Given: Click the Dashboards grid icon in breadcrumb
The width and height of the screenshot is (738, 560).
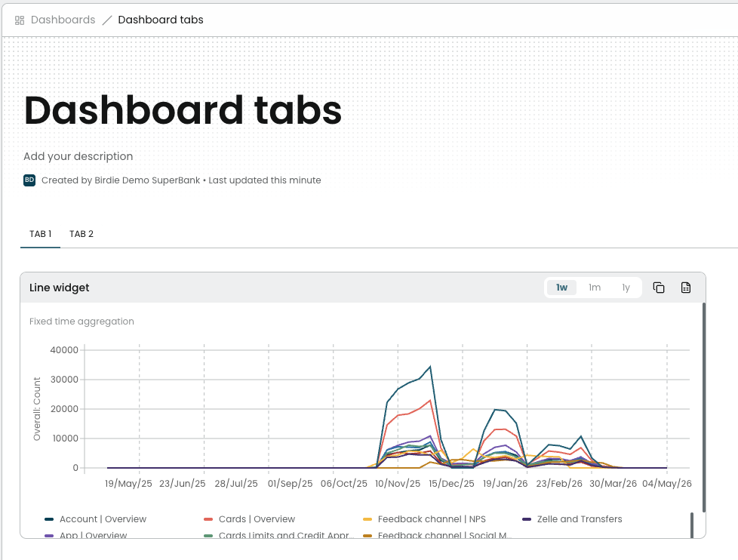Looking at the screenshot, I should pyautogui.click(x=20, y=20).
